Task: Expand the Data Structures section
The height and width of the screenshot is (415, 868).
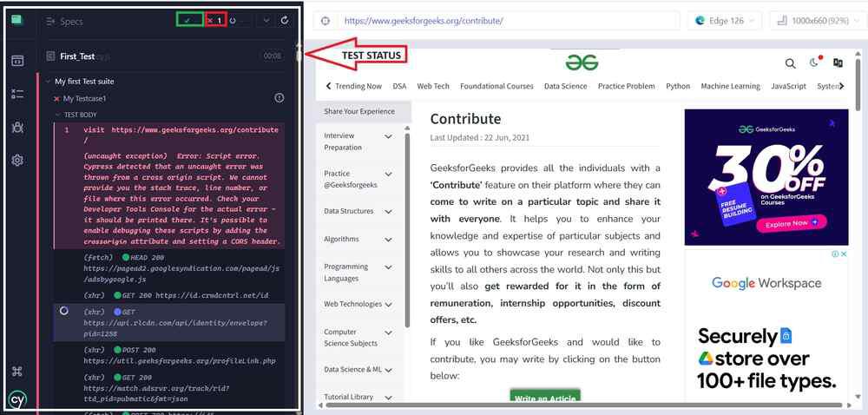Action: [388, 211]
